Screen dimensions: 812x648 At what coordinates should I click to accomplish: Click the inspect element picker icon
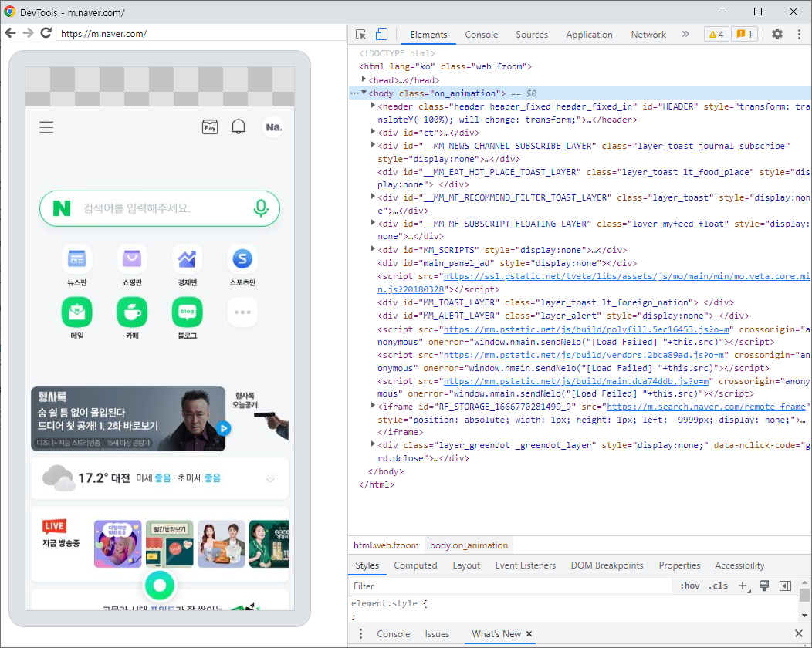coord(361,34)
